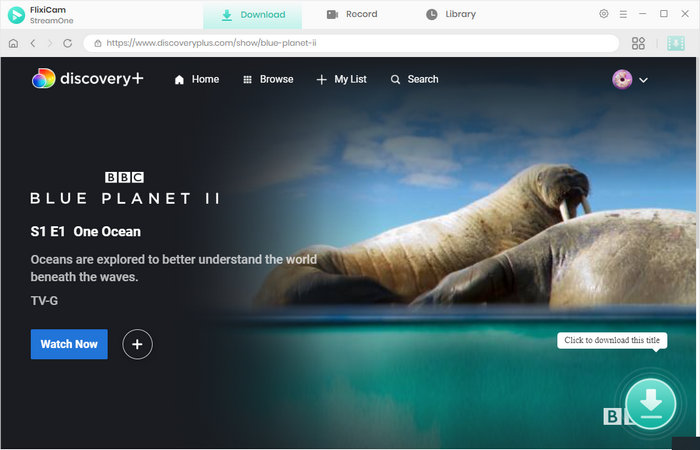Switch to the Record tab
700x450 pixels.
pos(352,14)
